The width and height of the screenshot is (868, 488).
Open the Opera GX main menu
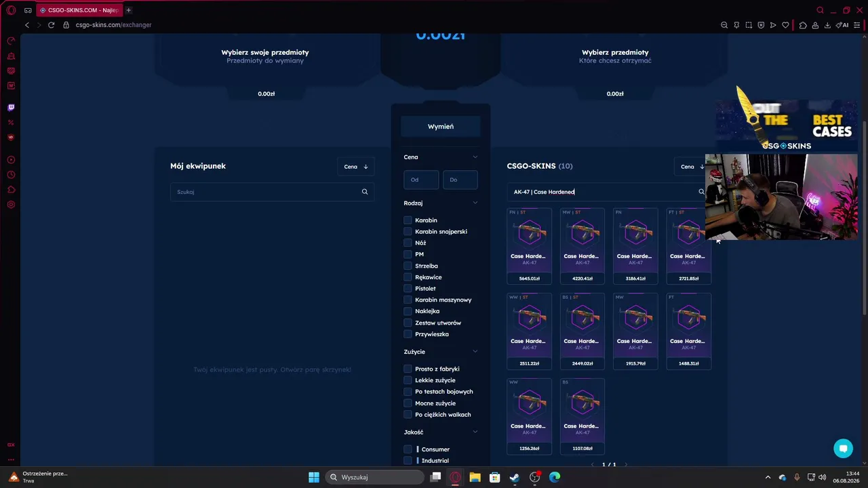coord(11,10)
